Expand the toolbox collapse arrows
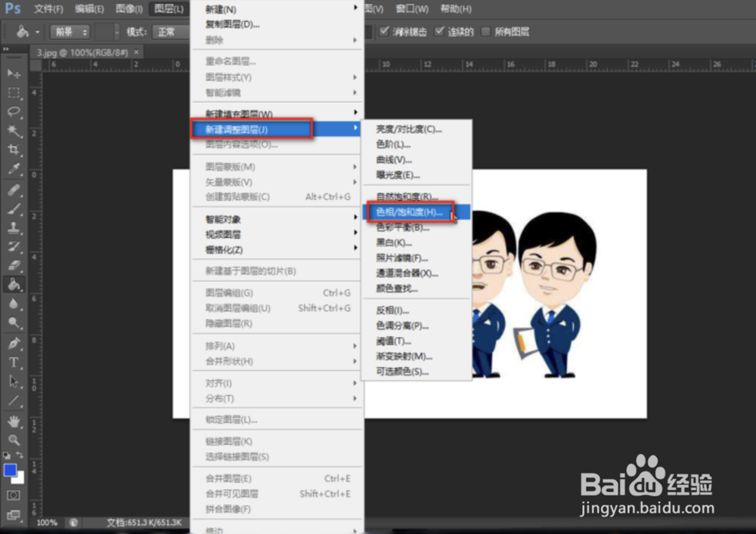The width and height of the screenshot is (756, 534). (x=6, y=49)
